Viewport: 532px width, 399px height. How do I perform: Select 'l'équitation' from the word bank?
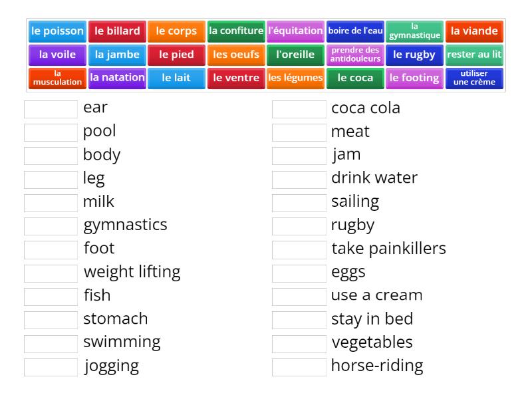coord(295,31)
